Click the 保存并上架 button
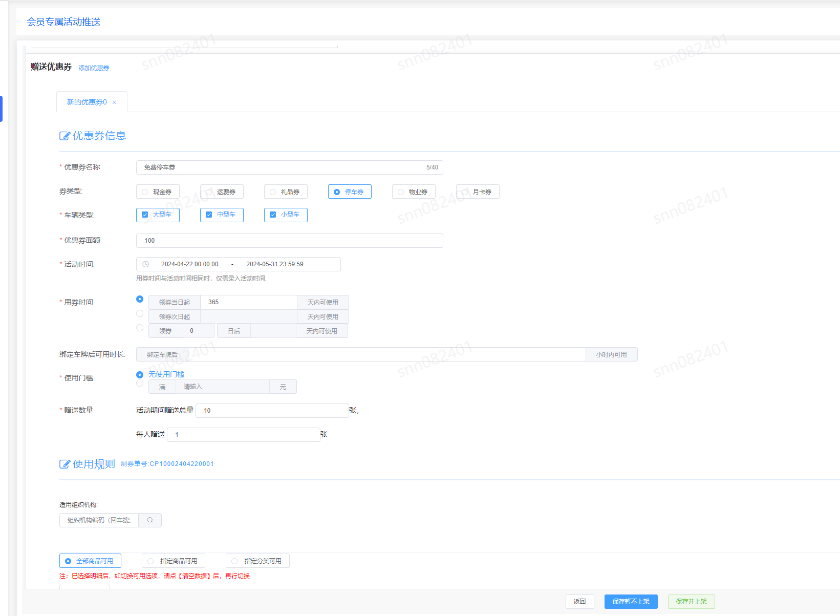Screen dimensions: 840x616 692,602
